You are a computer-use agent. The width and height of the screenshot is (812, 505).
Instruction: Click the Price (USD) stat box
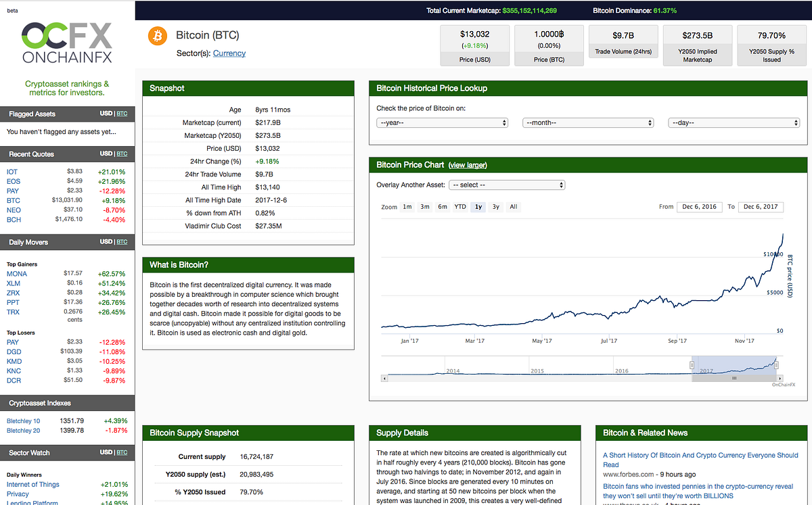click(x=475, y=45)
